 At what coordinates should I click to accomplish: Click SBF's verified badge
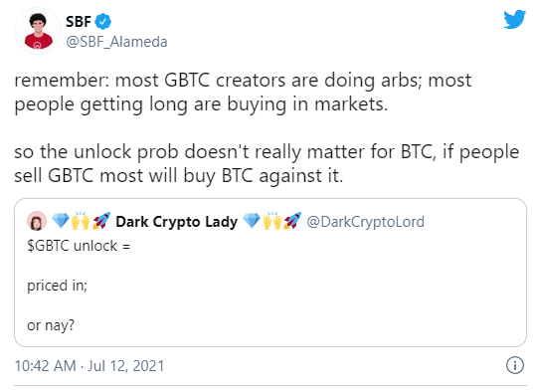point(102,22)
